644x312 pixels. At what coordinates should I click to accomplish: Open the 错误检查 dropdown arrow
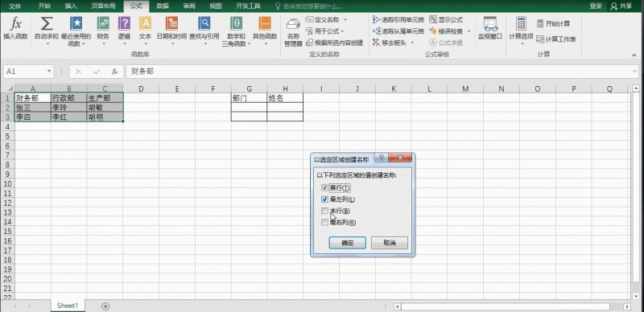(x=469, y=31)
